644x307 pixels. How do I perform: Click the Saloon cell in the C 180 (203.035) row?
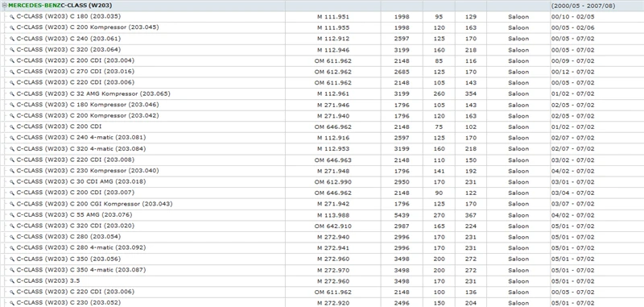click(x=518, y=17)
